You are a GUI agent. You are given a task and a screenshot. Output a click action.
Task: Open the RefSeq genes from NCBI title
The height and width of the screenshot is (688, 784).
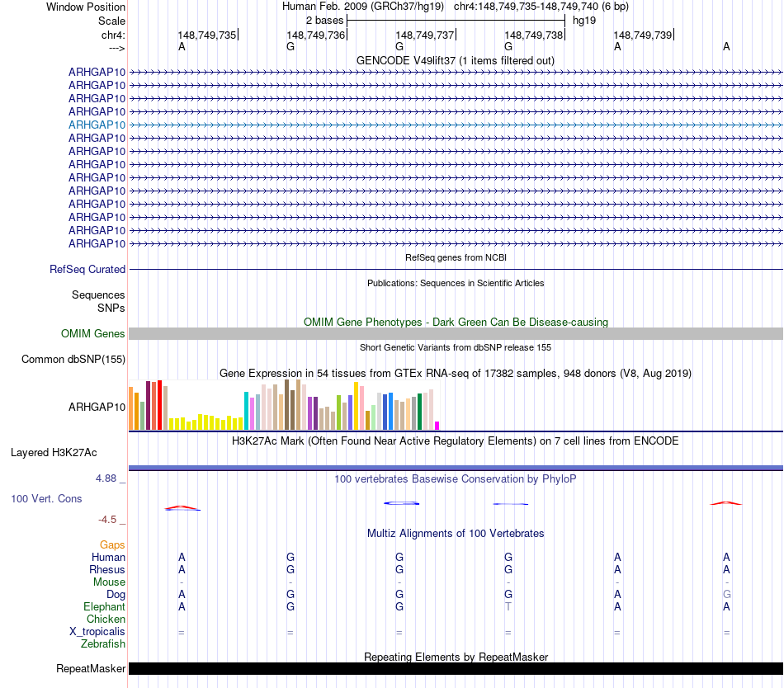point(456,257)
